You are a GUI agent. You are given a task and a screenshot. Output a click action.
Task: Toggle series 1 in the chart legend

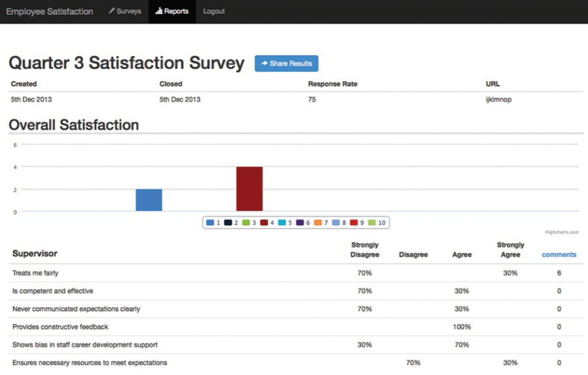(213, 223)
